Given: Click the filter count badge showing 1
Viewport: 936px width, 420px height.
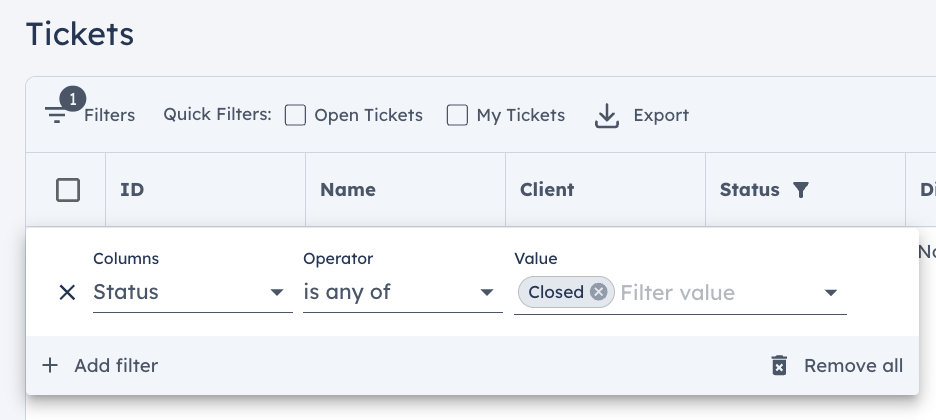Looking at the screenshot, I should (x=73, y=100).
